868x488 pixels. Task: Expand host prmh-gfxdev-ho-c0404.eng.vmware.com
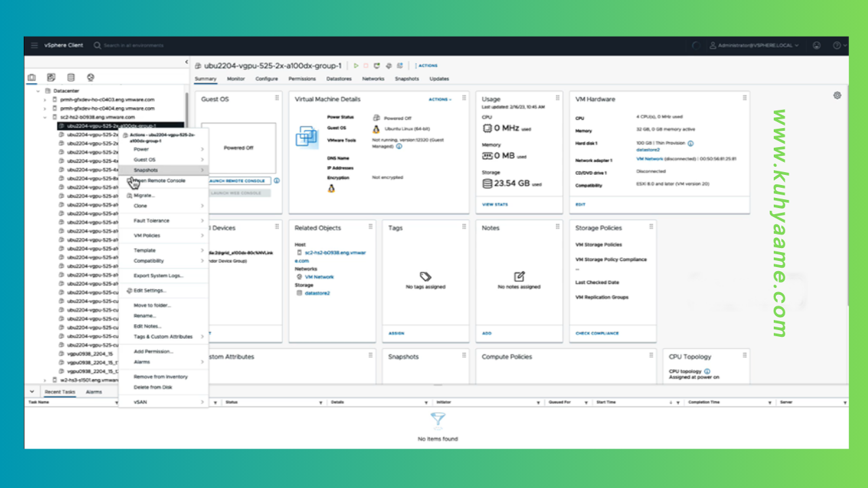point(45,108)
